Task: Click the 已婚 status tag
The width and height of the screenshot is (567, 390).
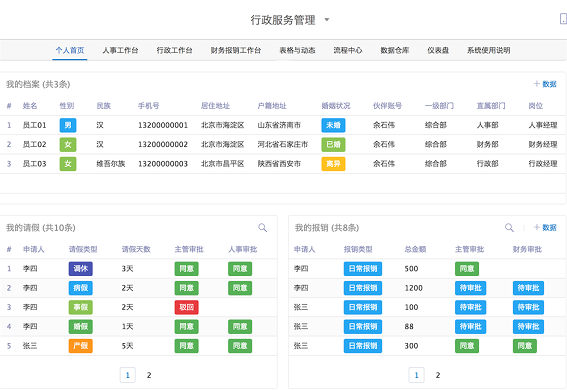Action: click(333, 145)
